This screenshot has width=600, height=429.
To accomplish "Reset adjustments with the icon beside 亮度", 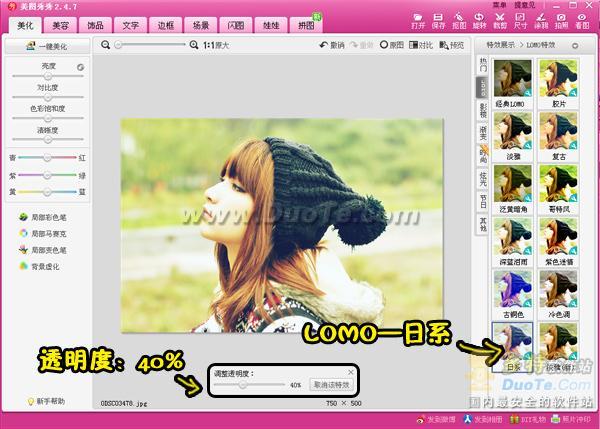I will pos(80,67).
